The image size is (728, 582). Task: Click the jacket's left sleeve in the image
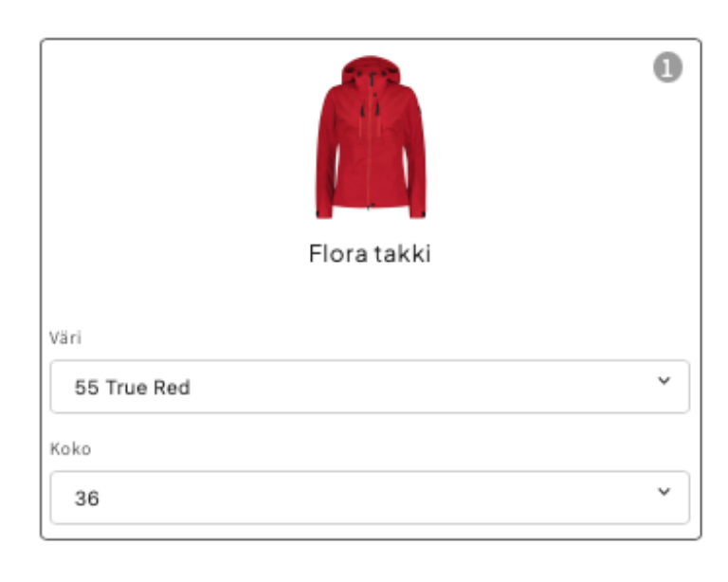pos(326,154)
